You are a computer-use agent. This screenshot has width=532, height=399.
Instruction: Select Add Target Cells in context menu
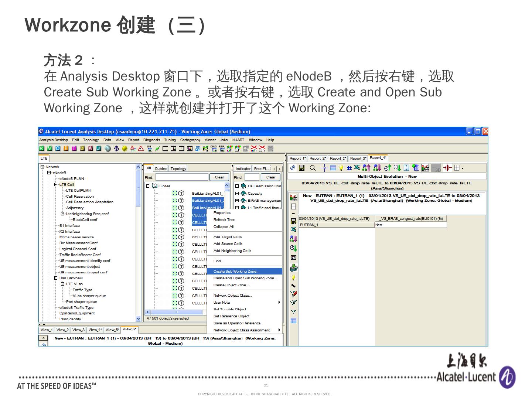click(x=244, y=237)
